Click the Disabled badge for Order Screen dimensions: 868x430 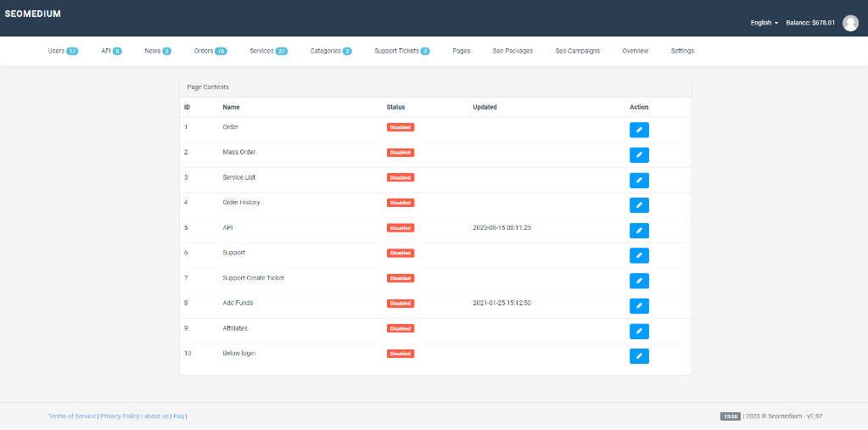[400, 127]
